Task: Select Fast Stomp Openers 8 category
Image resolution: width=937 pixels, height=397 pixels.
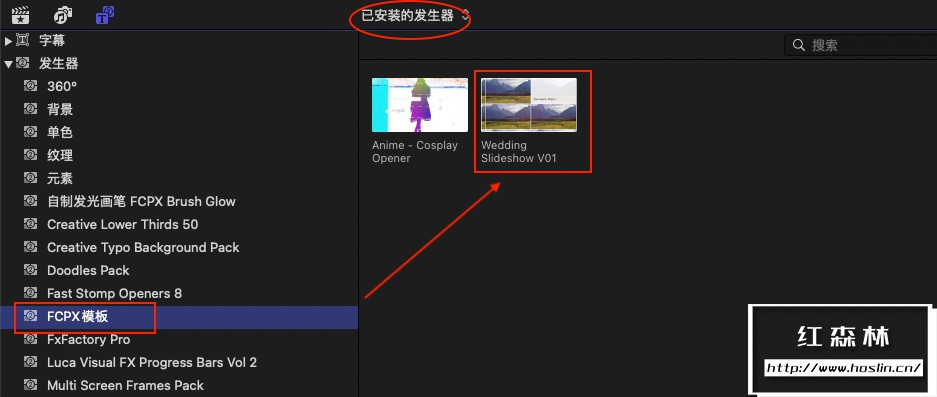Action: click(x=179, y=294)
